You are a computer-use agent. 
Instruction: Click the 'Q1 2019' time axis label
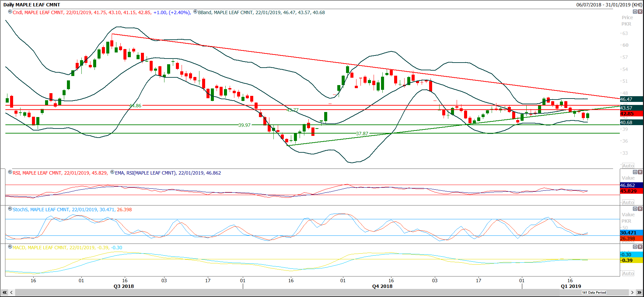coord(571,286)
